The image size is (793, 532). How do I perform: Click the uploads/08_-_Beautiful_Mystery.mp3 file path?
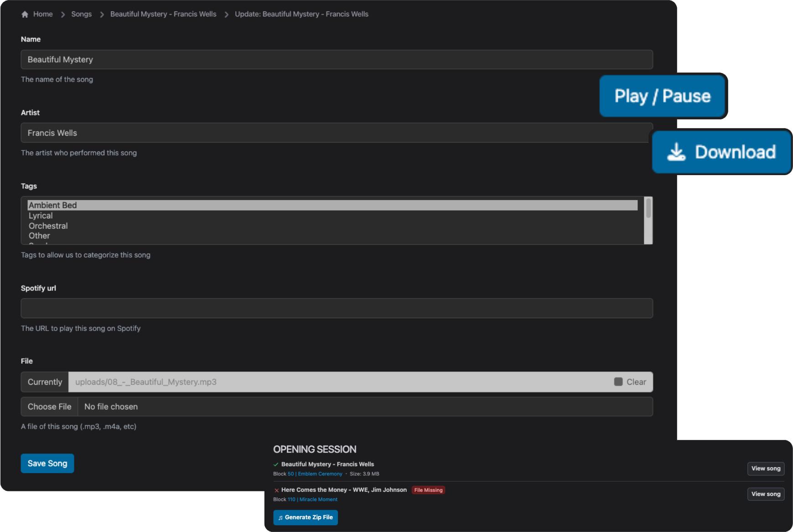(146, 382)
